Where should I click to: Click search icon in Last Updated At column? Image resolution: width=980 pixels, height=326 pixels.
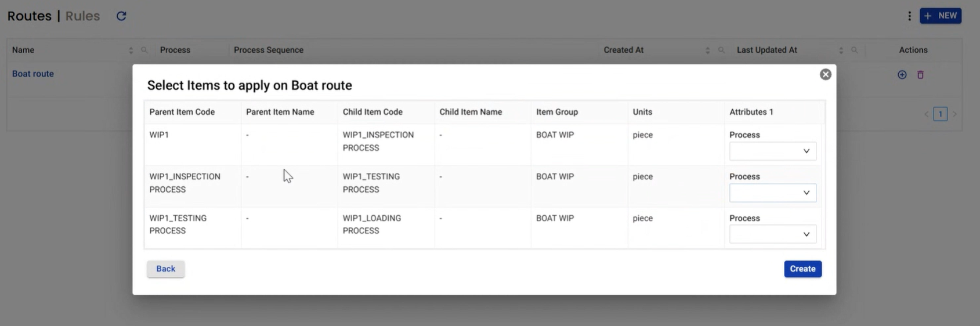point(854,50)
